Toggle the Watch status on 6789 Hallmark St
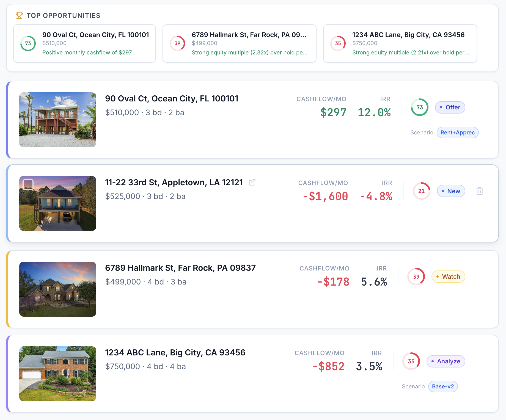Viewport: 506px width, 420px height. point(448,277)
